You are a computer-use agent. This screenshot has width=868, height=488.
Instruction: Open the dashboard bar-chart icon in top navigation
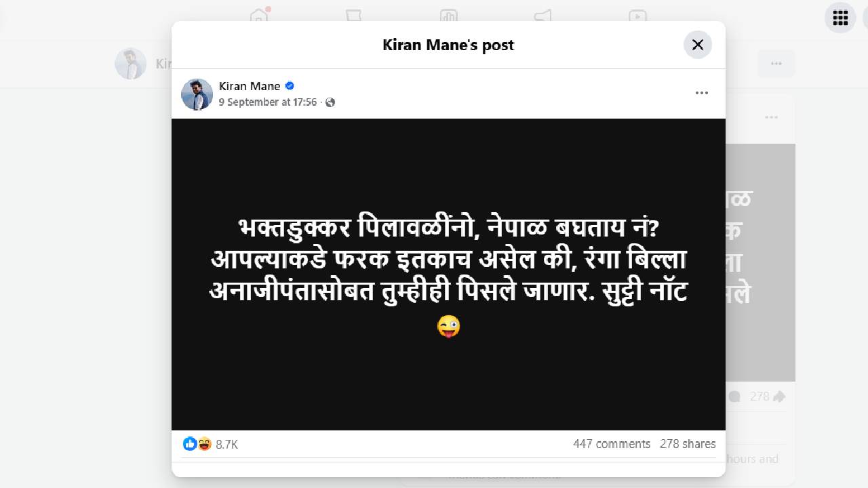tap(448, 16)
